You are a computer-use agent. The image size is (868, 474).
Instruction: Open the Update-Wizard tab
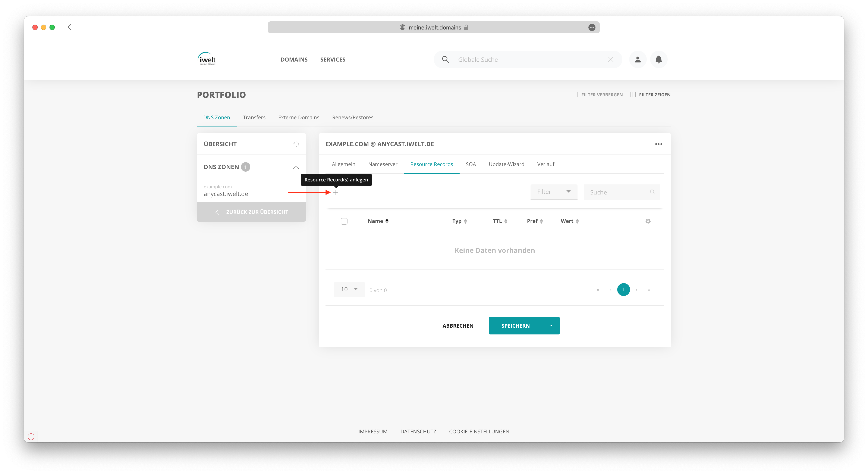(x=506, y=164)
